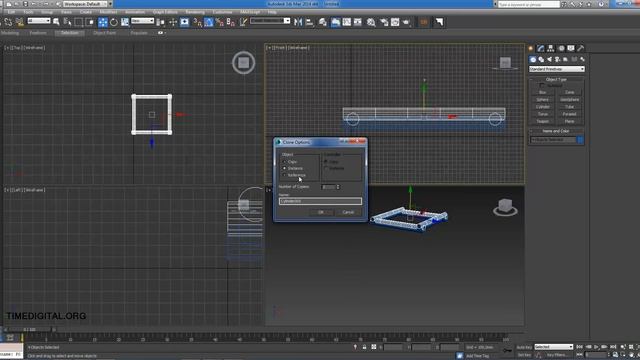Open the Material Editor icon
640x360 pixels.
tap(371, 22)
